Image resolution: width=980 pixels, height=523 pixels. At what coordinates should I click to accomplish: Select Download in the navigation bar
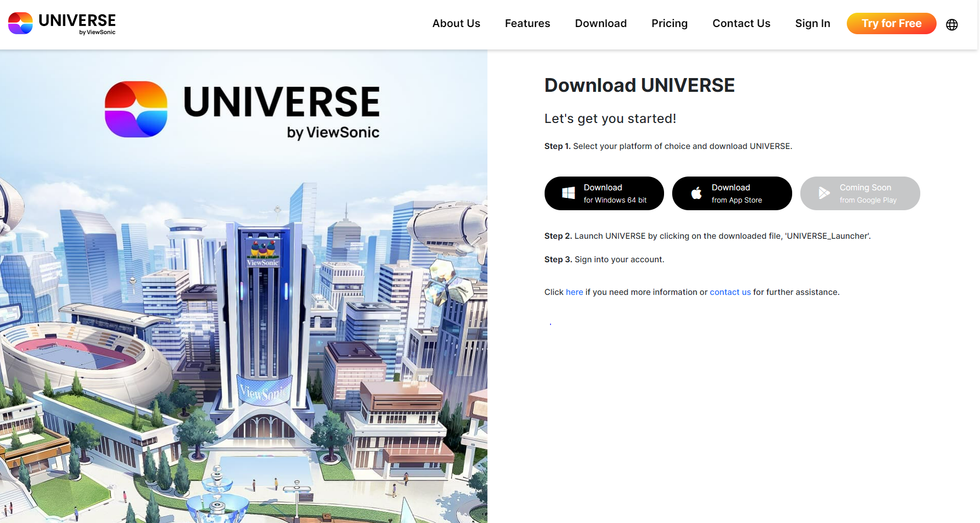pos(601,23)
